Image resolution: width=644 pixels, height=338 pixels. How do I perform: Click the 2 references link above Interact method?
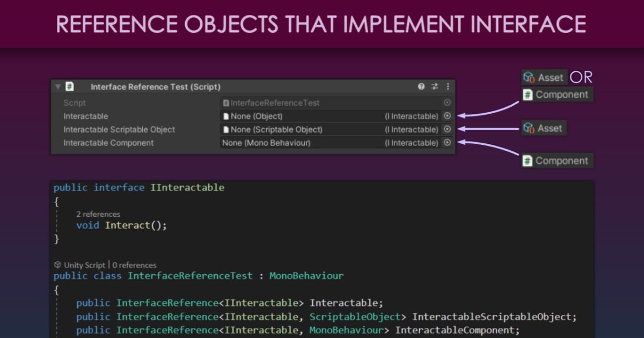pos(98,214)
